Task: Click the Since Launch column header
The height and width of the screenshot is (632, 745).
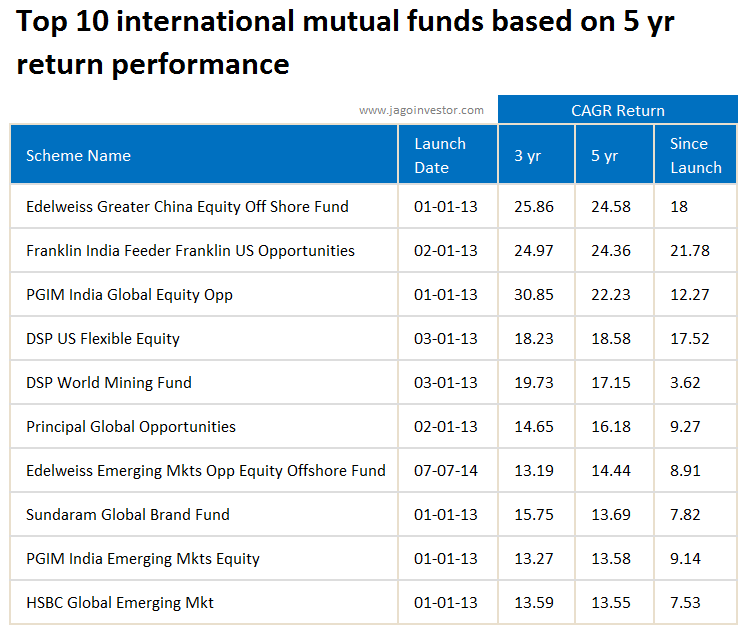Action: pos(696,154)
